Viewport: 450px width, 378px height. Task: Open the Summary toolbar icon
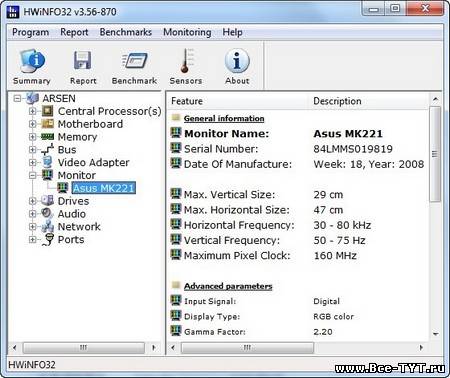32,61
